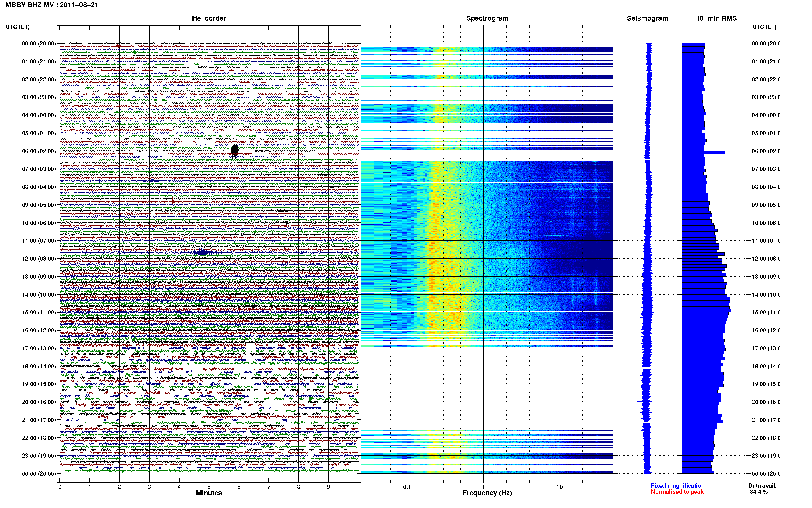Click the right axis '14:00 (10:' label
The image size is (812, 508).
pyautogui.click(x=765, y=295)
